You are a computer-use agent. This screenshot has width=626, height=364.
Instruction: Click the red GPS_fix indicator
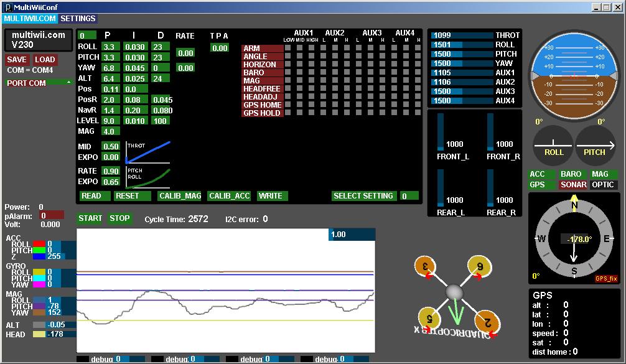[x=605, y=279]
